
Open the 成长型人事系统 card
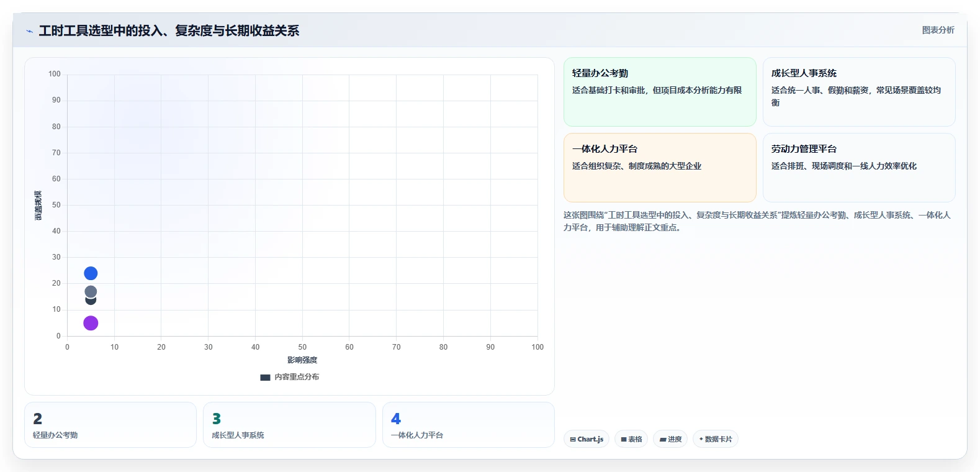[859, 92]
